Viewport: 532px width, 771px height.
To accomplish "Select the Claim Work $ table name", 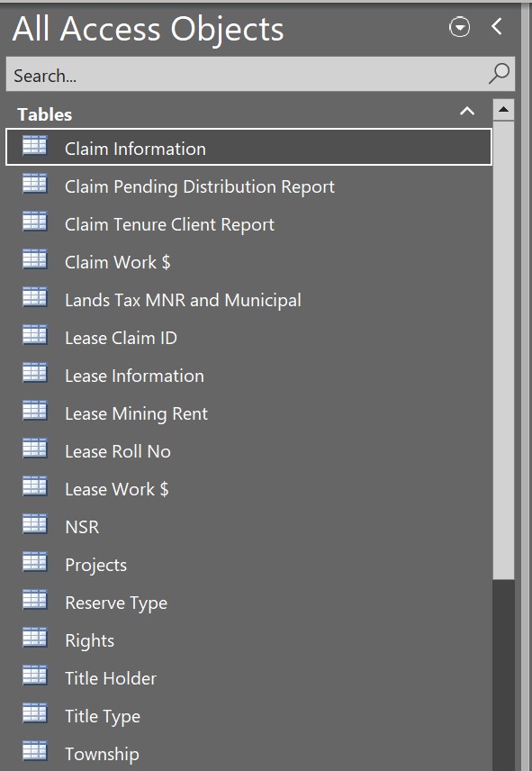I will point(117,263).
